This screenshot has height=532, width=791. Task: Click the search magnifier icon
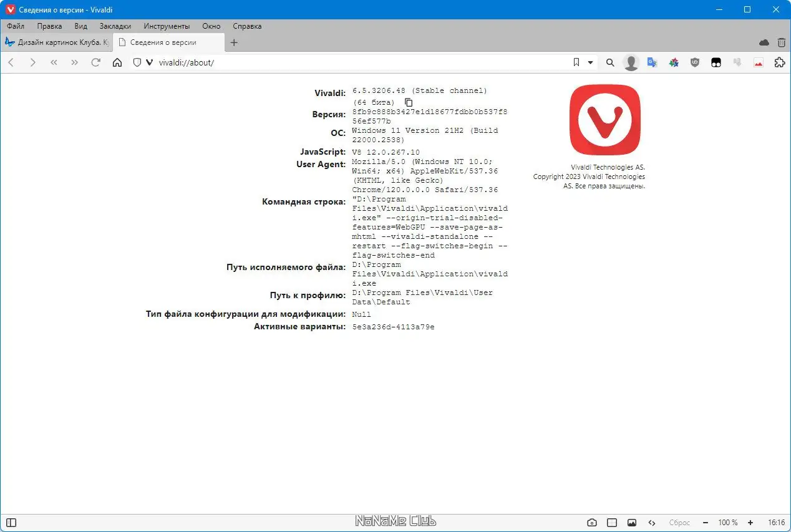pyautogui.click(x=610, y=62)
